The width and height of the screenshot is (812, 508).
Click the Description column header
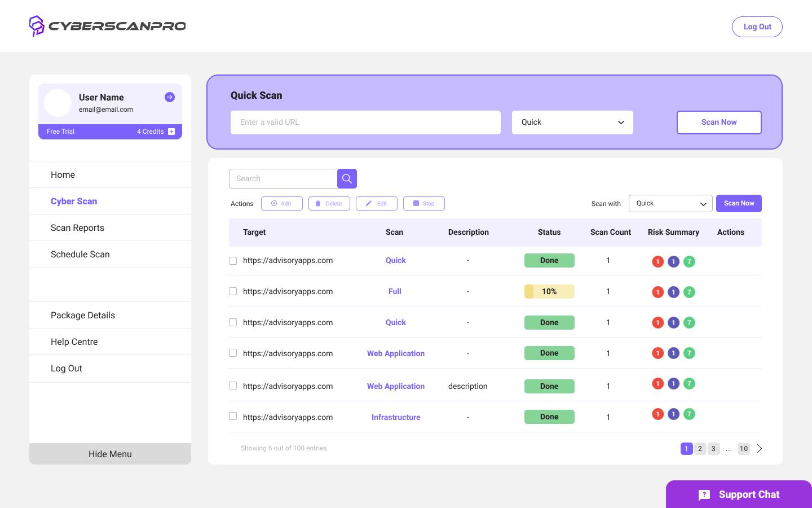(x=469, y=232)
